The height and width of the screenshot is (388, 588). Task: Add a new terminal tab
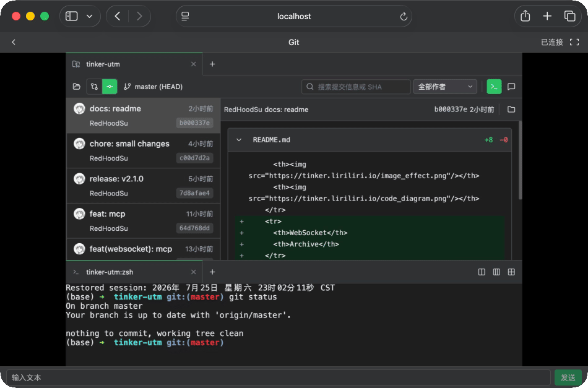pyautogui.click(x=212, y=272)
